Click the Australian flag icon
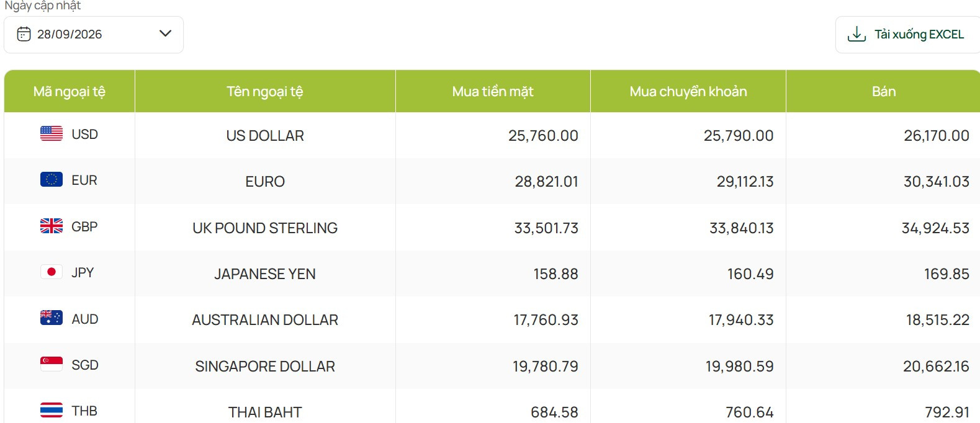Screen dimensions: 980x423 coord(52,318)
